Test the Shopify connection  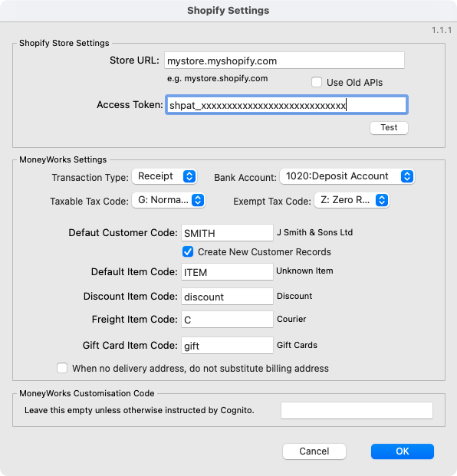coord(389,127)
